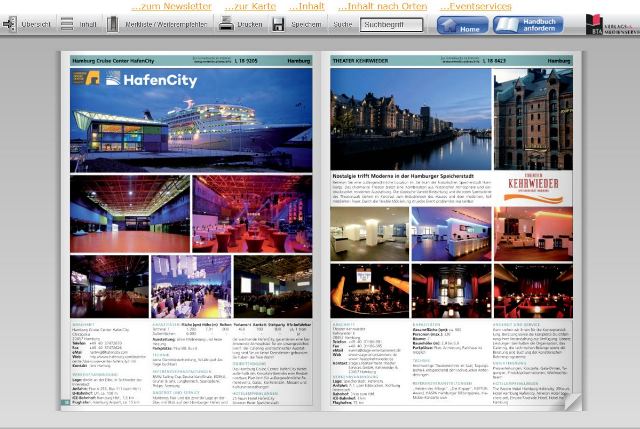Click the Speicherstadt canal night photo

coord(411,119)
